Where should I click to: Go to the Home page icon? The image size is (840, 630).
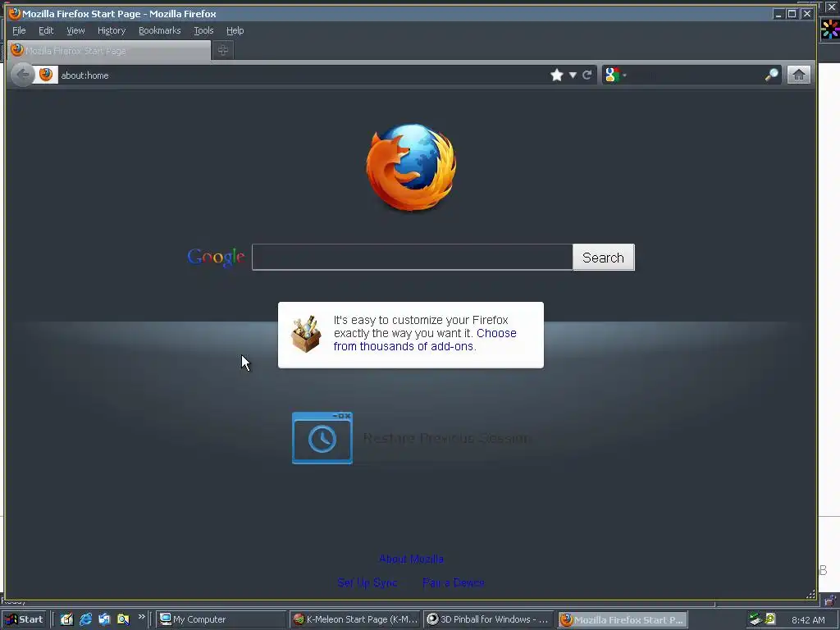[799, 75]
